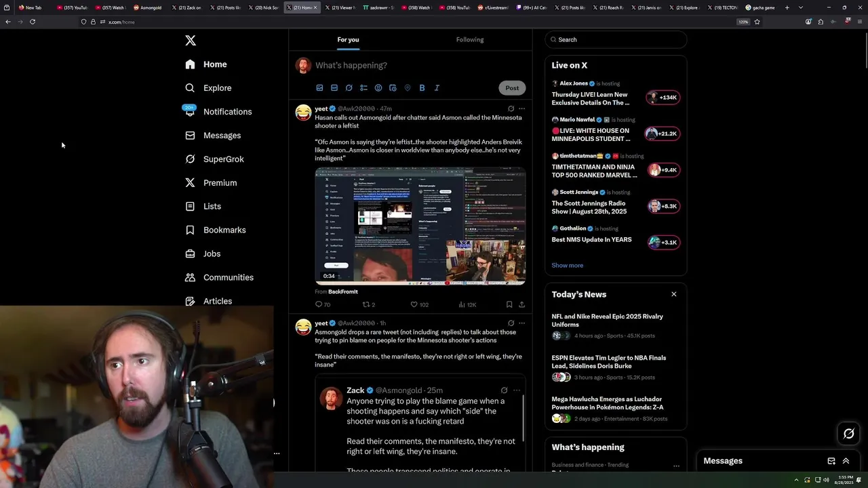This screenshot has height=488, width=868.
Task: Open Communities in the sidebar
Action: pos(218,278)
